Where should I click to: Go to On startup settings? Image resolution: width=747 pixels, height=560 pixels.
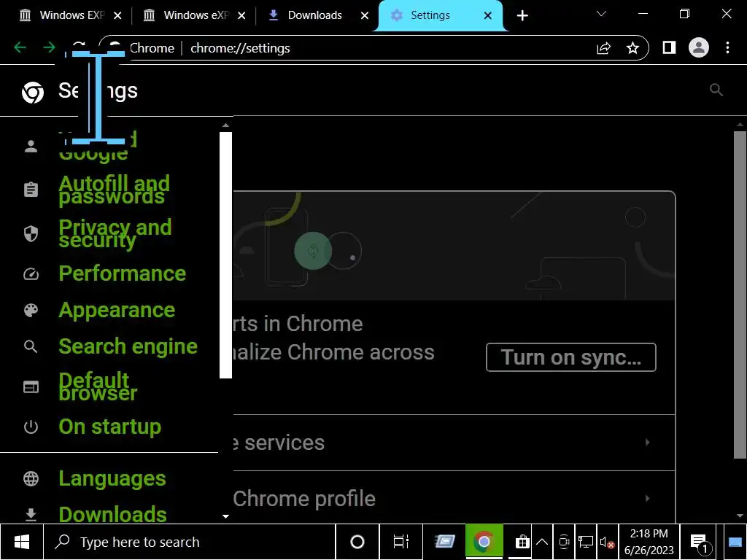tap(109, 427)
